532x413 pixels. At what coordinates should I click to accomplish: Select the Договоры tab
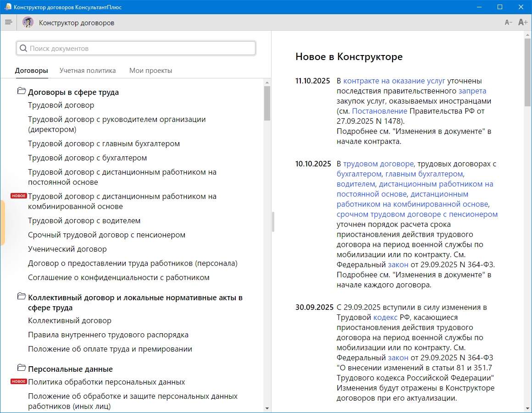click(x=31, y=71)
